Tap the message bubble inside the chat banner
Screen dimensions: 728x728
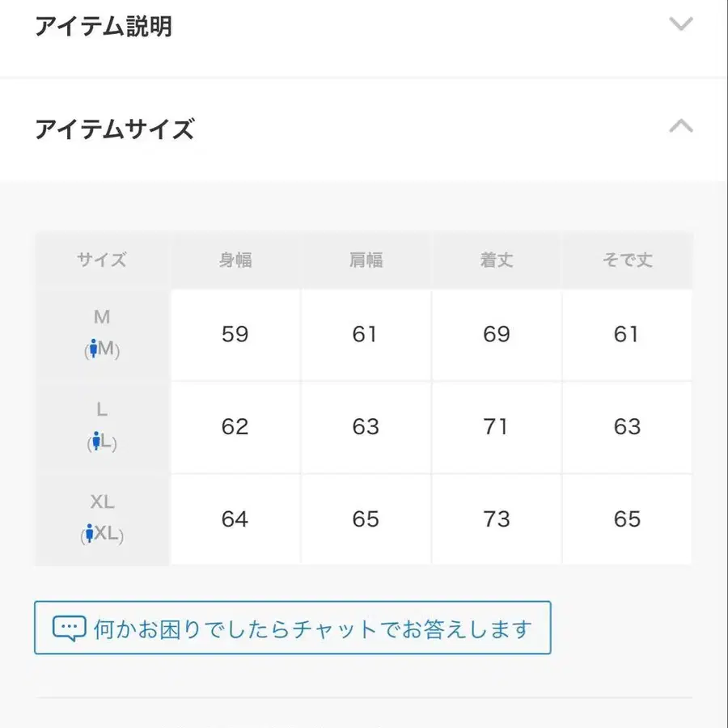tap(71, 627)
